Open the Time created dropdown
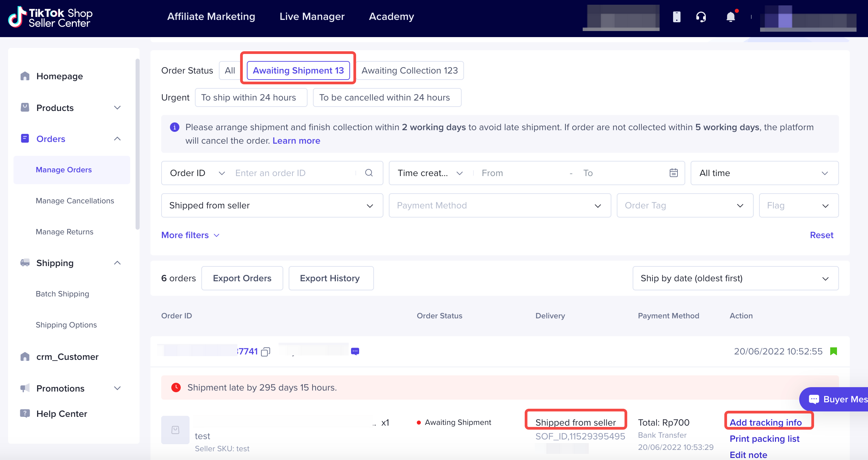 pos(430,173)
